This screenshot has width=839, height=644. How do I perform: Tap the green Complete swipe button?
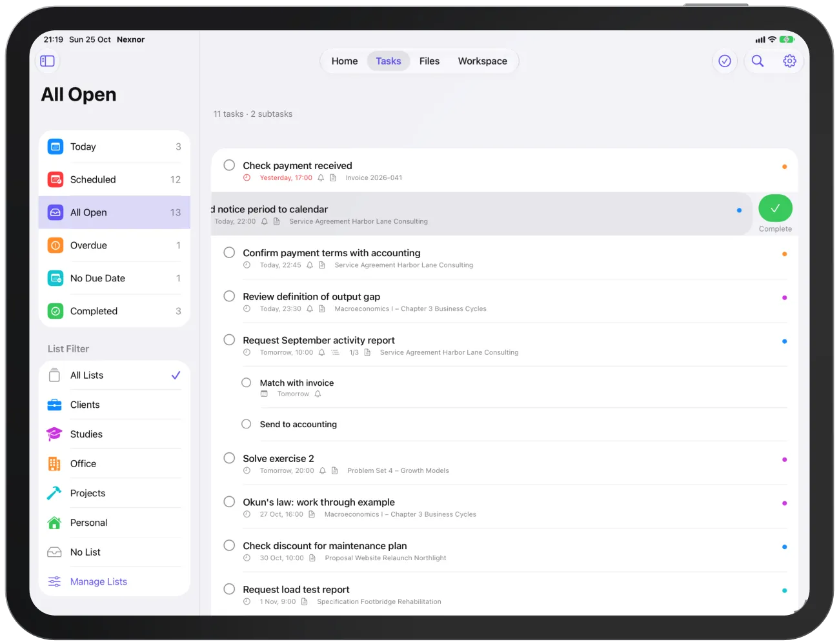point(775,208)
